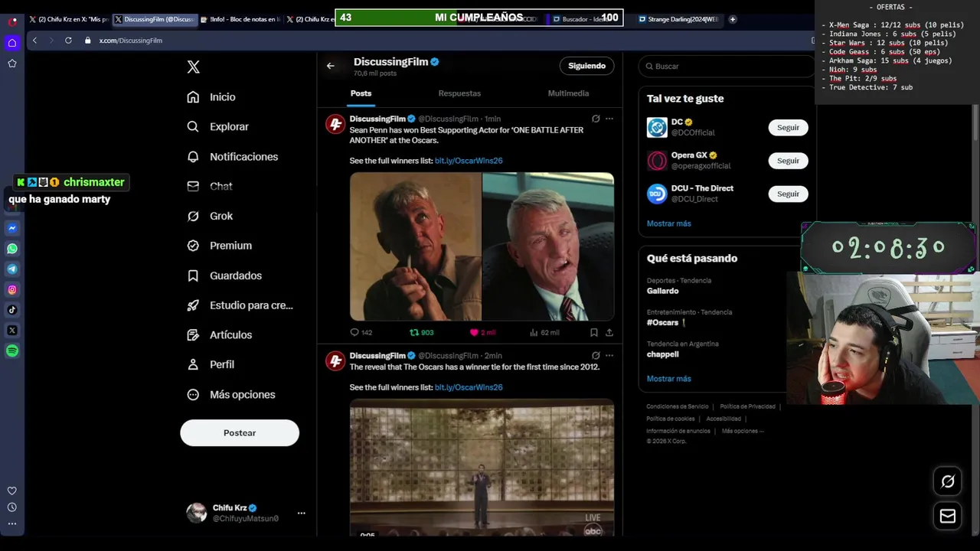Open Condiciones de Servicio footer link
The image size is (980, 551).
678,406
